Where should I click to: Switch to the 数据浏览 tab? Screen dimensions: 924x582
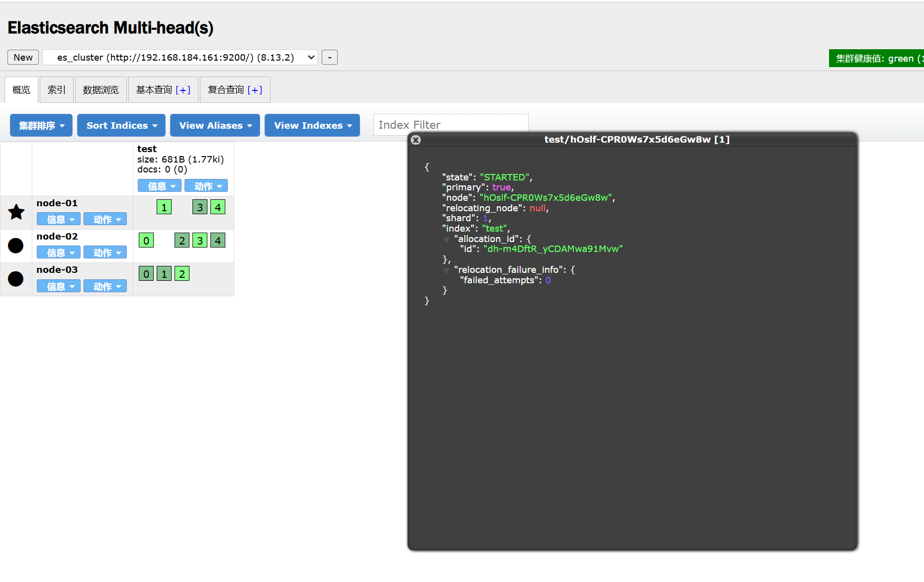[101, 90]
